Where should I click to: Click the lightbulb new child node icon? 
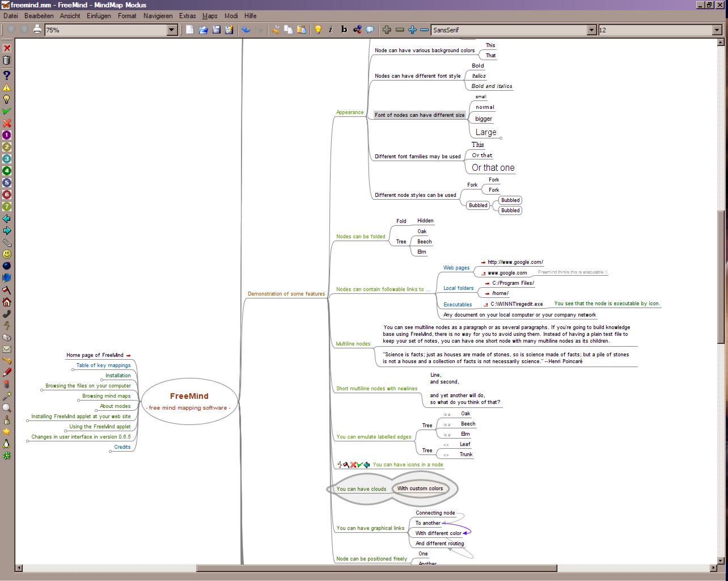[x=318, y=30]
